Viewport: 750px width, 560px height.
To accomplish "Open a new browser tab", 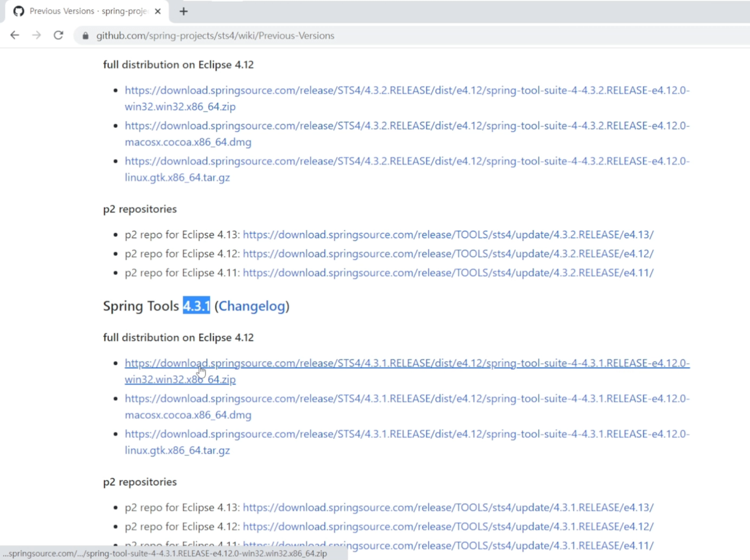I will pos(183,11).
